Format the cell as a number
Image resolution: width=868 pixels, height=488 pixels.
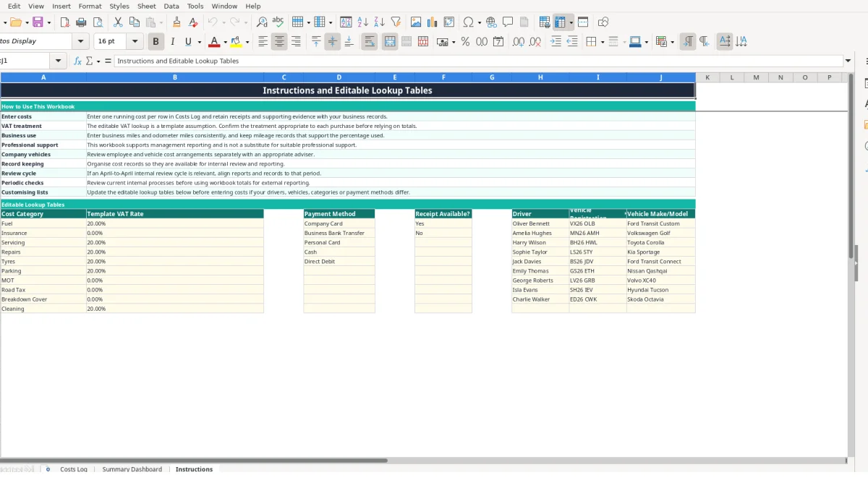[x=482, y=42]
